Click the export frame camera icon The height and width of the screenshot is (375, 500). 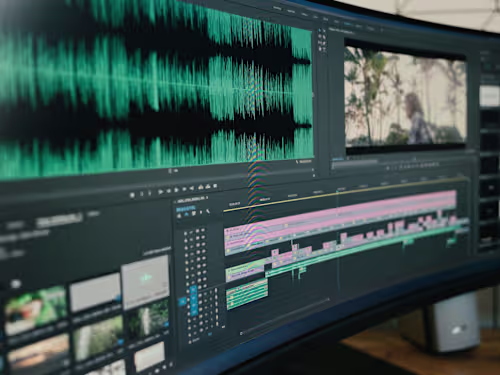pos(215,185)
